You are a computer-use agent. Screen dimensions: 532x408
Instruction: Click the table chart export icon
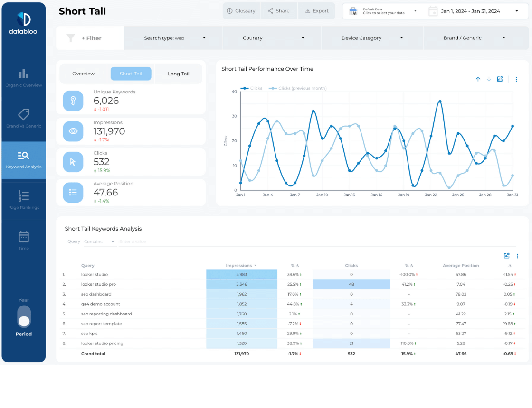point(507,256)
